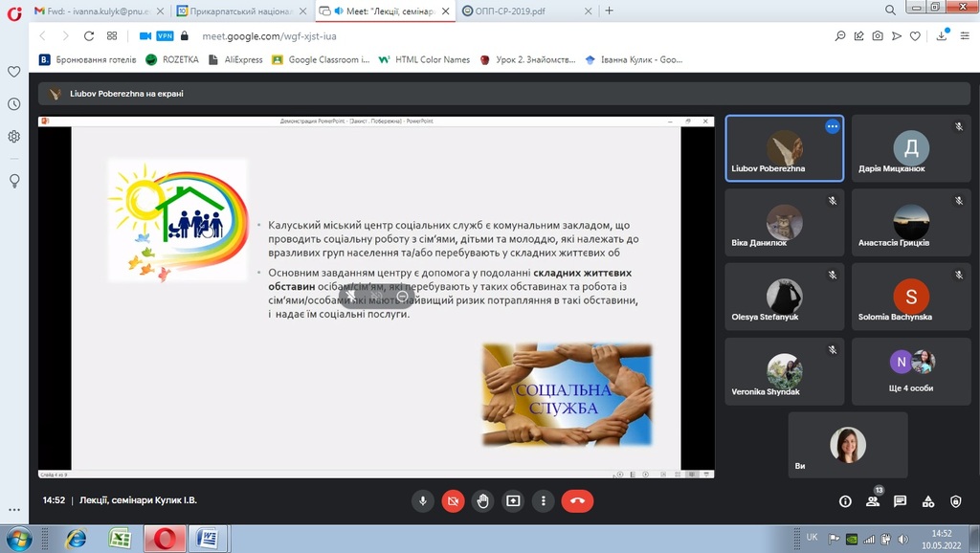Viewport: 980px width, 553px height.
Task: Turn the camera on in the Meet controls
Action: point(453,500)
